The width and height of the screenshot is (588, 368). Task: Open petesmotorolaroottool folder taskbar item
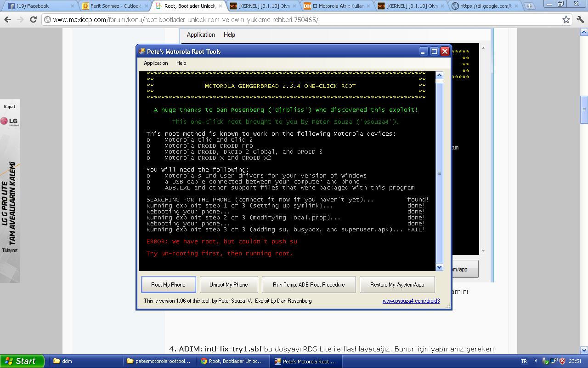[158, 361]
